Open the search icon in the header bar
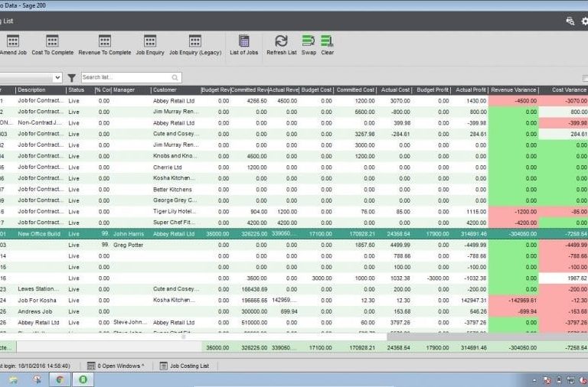 (570, 21)
